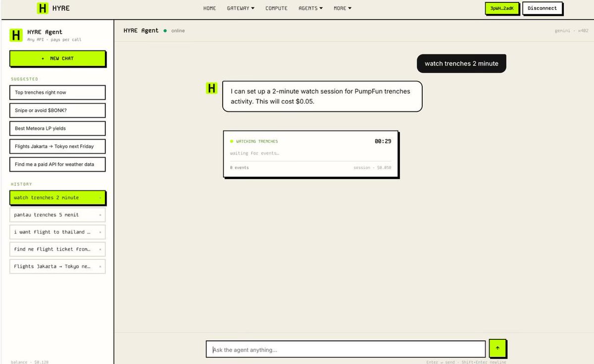Click the SUGGESTED section heading
The width and height of the screenshot is (594, 364).
(x=24, y=79)
